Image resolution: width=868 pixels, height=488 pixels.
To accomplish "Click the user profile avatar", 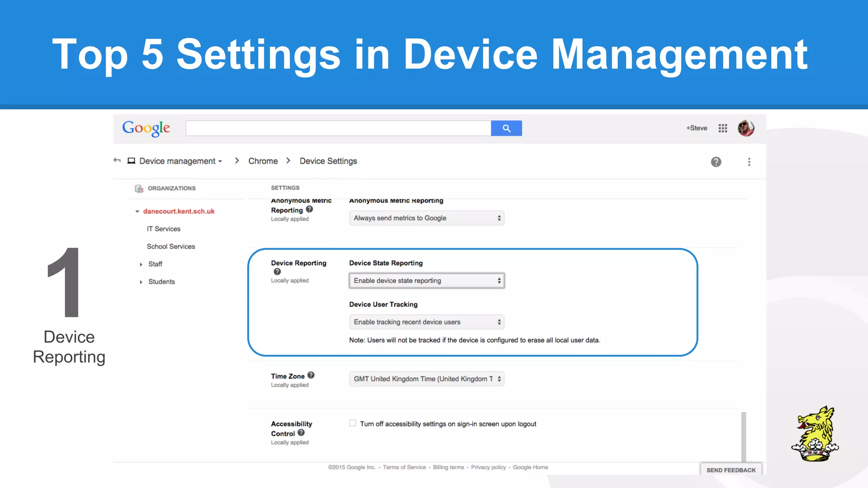I will (x=746, y=128).
